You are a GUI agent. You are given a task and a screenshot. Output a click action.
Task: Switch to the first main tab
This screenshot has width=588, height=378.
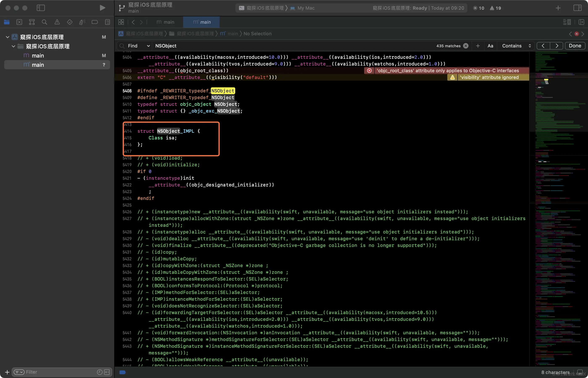pos(165,22)
